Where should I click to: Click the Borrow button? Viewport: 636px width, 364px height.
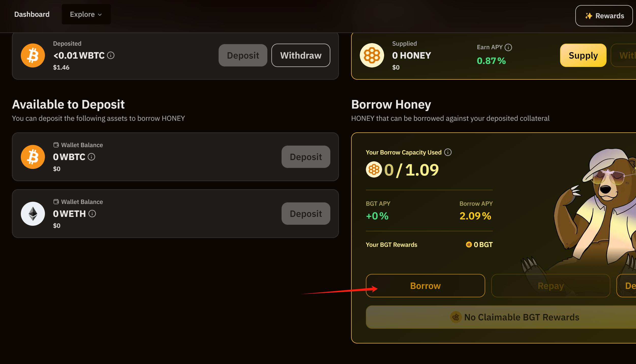[425, 286]
